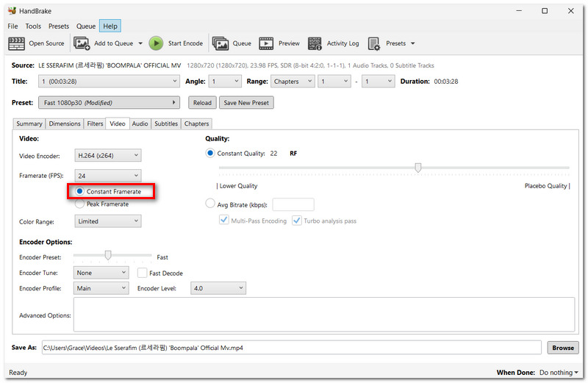Click the Encoder Preset slider handle

point(108,256)
